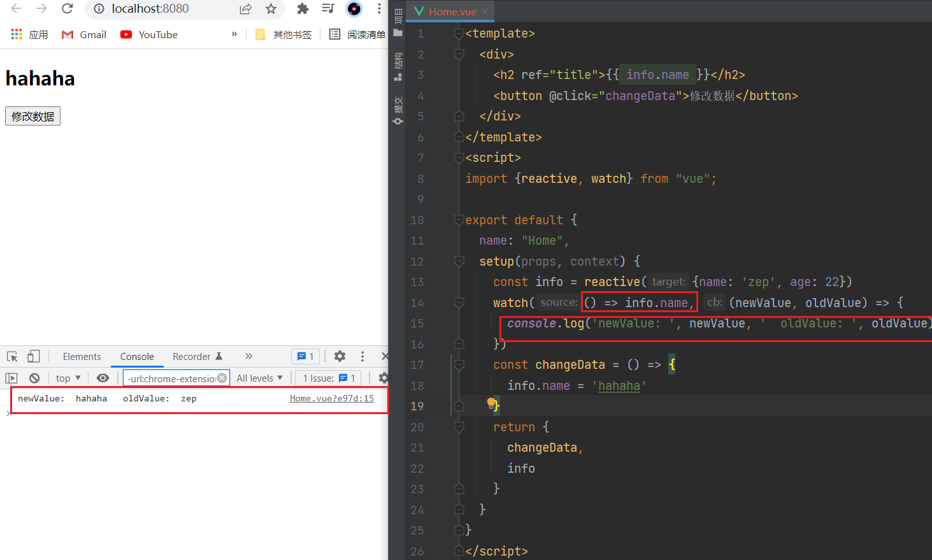932x560 pixels.
Task: Collapse watch call fold on line 14
Action: coord(459,303)
